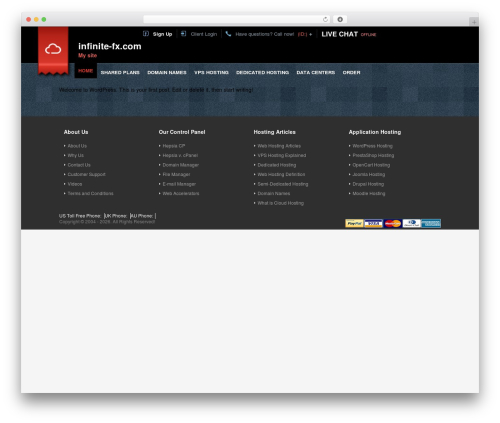500x423 pixels.
Task: Click the phone handset icon
Action: point(228,34)
